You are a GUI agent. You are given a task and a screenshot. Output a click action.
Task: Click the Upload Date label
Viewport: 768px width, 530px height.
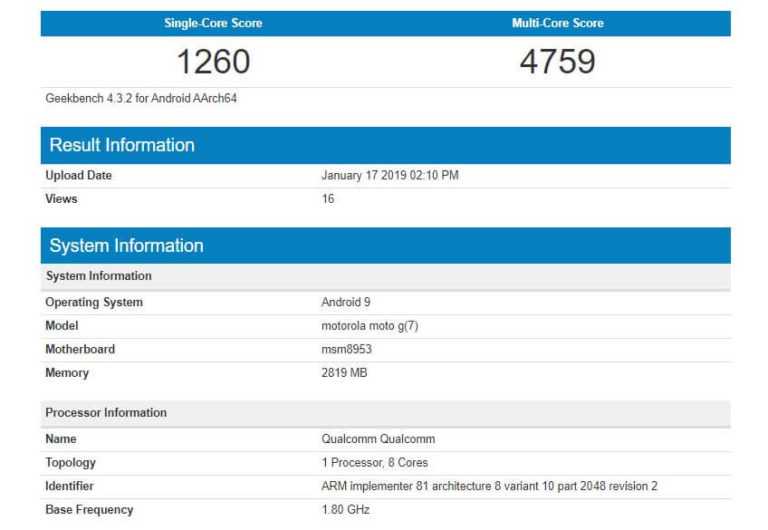pos(78,175)
